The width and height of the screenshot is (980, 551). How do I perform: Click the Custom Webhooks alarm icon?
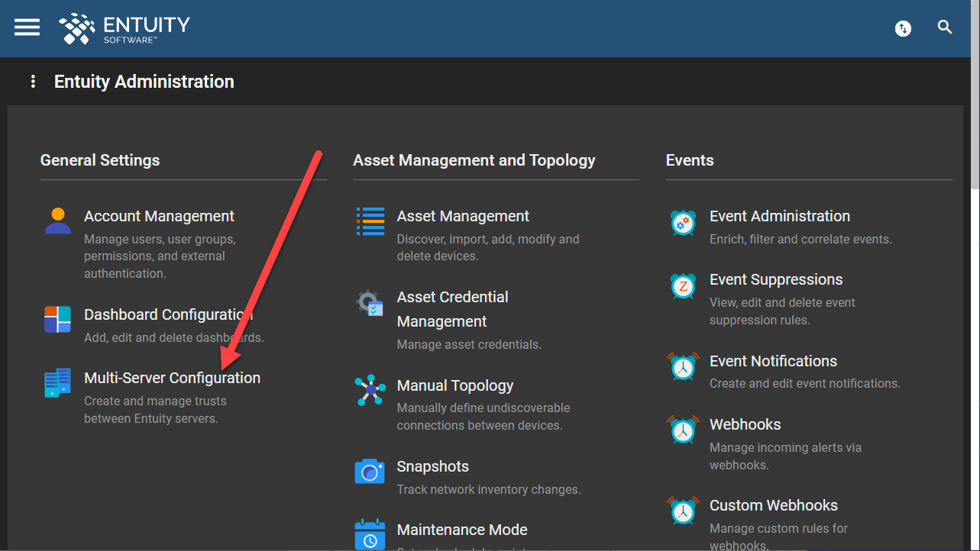tap(683, 511)
